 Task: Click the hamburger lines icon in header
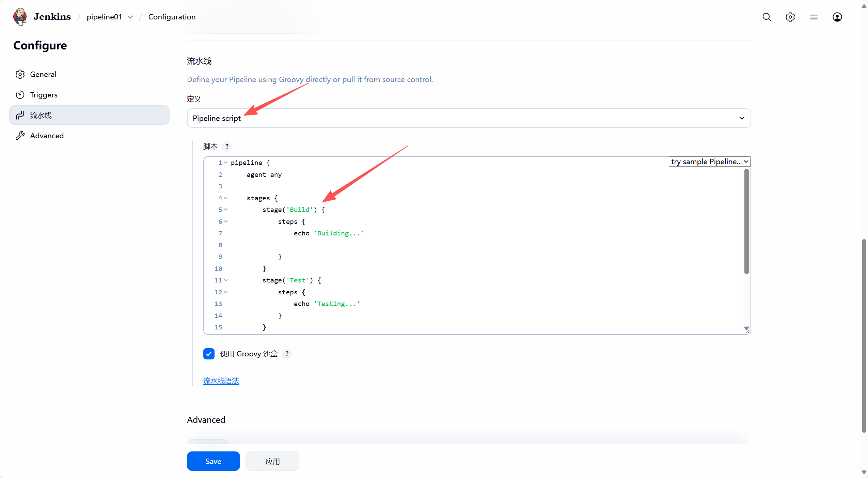(814, 17)
